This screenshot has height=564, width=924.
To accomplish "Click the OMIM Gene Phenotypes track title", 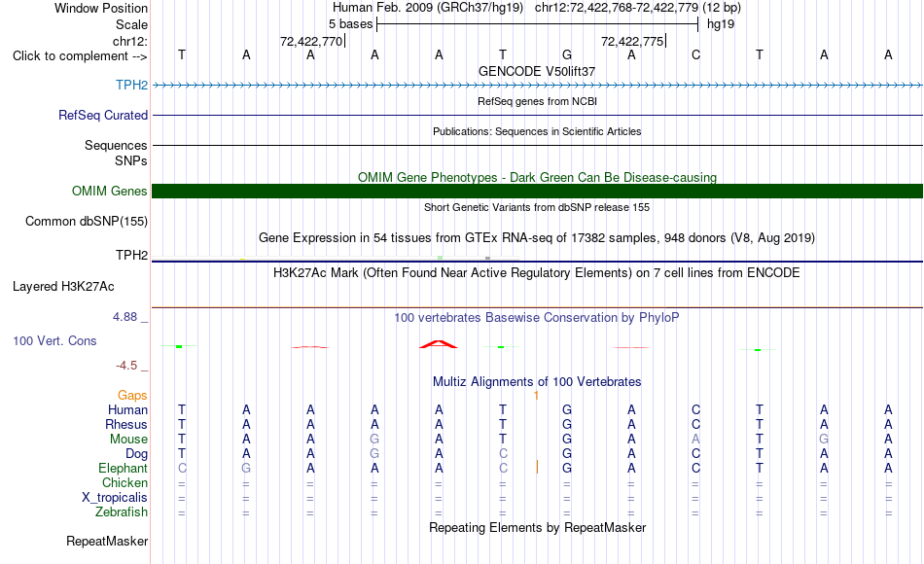I will (537, 177).
